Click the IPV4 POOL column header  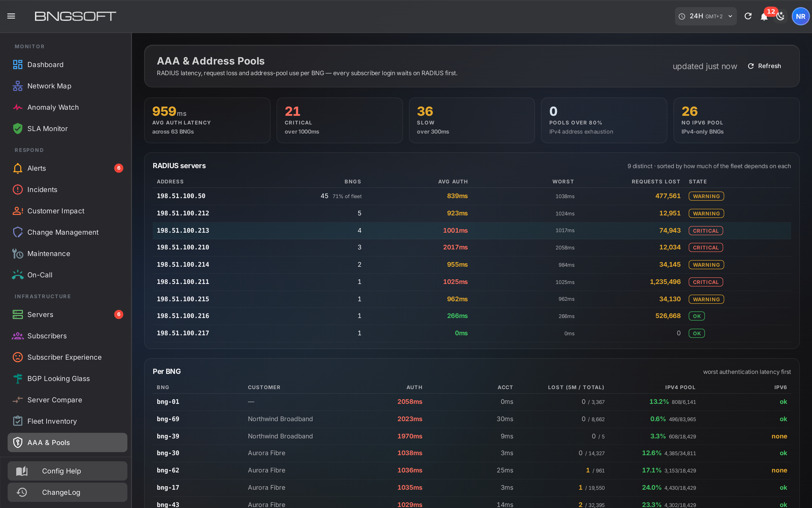(680, 387)
